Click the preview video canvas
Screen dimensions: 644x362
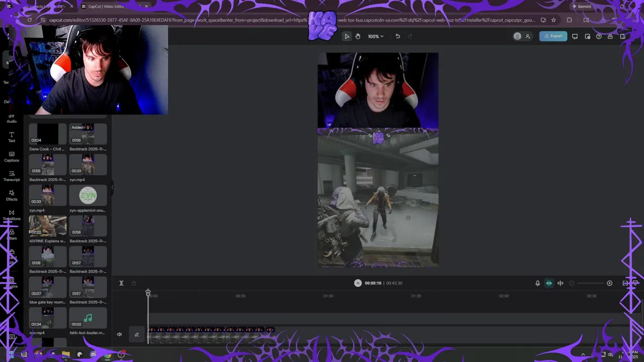[x=378, y=160]
